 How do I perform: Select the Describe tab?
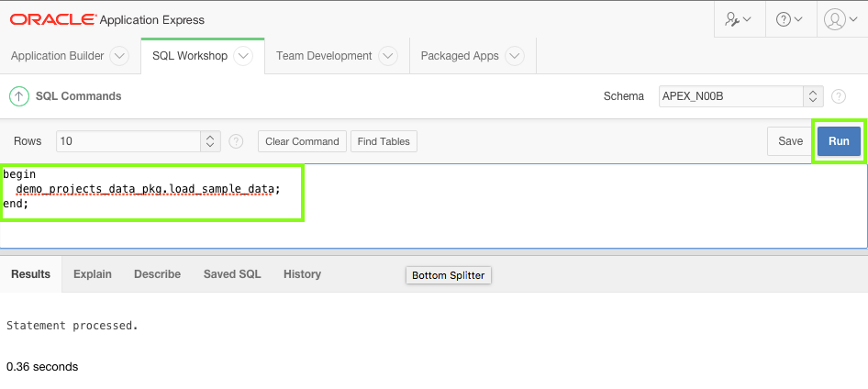pyautogui.click(x=157, y=274)
